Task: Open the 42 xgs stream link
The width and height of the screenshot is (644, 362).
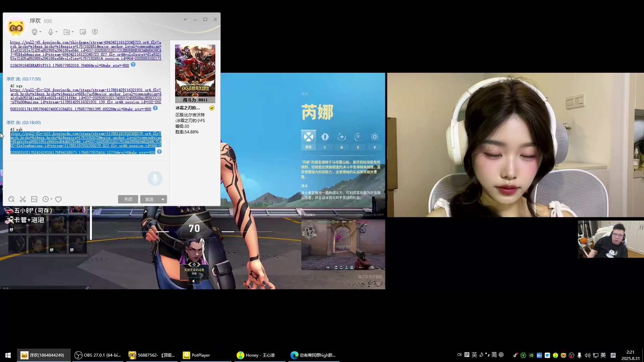Action: (86, 99)
